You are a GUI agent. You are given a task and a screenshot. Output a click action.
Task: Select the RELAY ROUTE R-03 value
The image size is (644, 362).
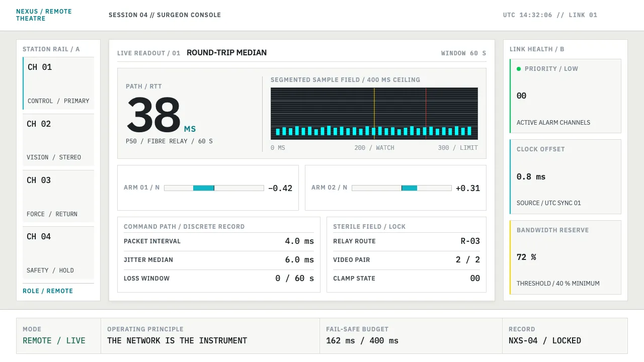pyautogui.click(x=470, y=241)
